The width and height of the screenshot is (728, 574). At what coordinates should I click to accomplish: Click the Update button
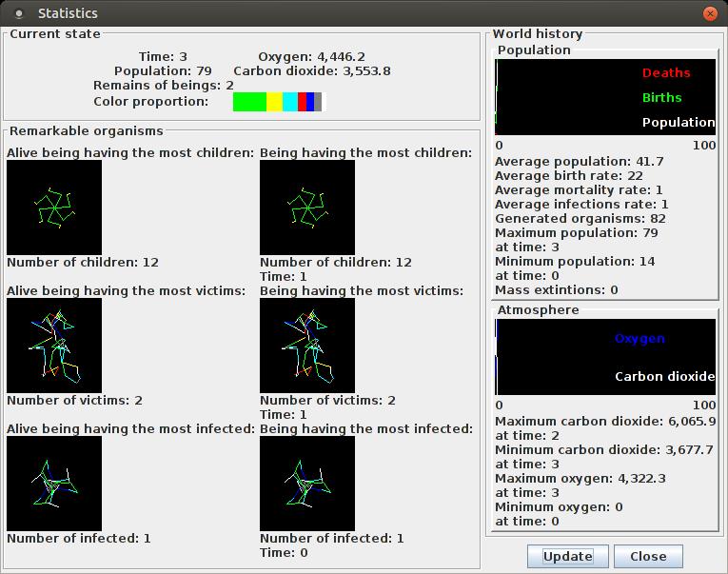567,556
